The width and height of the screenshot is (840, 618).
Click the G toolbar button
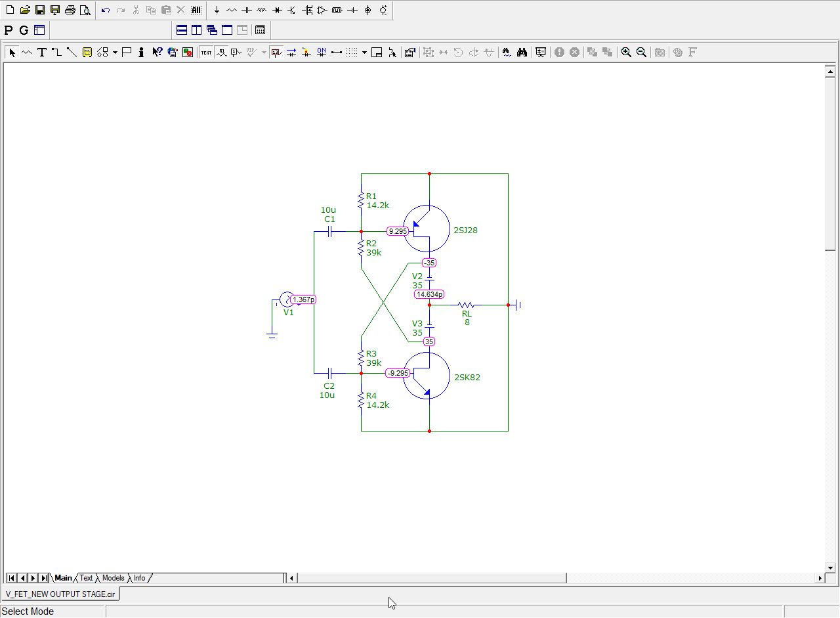point(24,30)
